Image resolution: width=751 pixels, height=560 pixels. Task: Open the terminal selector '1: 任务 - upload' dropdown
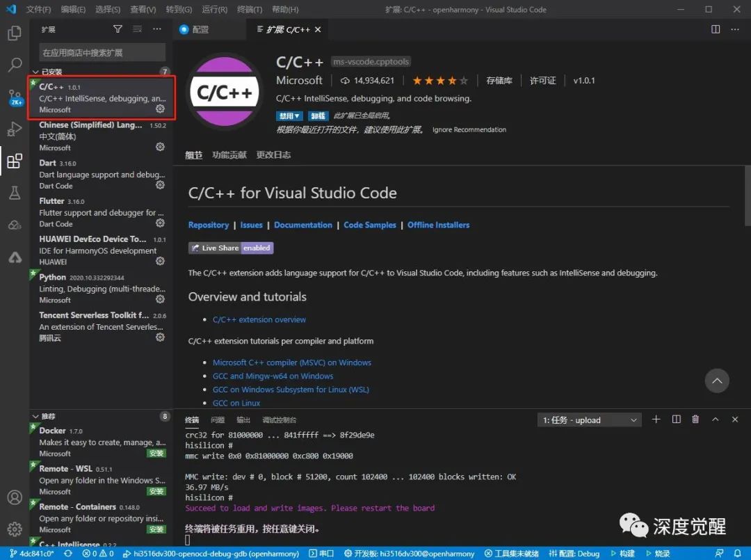coord(590,420)
